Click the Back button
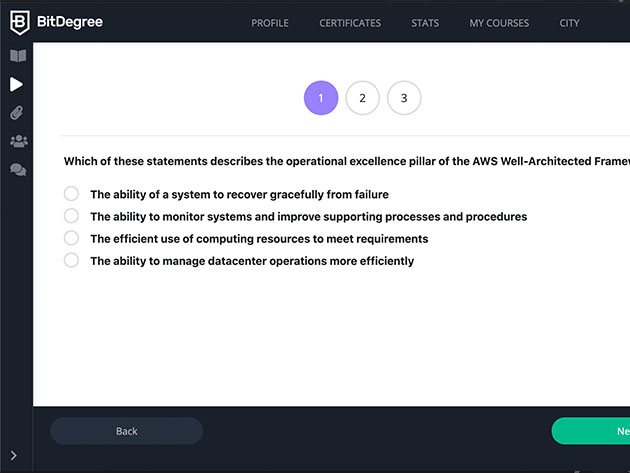630x473 pixels. pos(127,431)
